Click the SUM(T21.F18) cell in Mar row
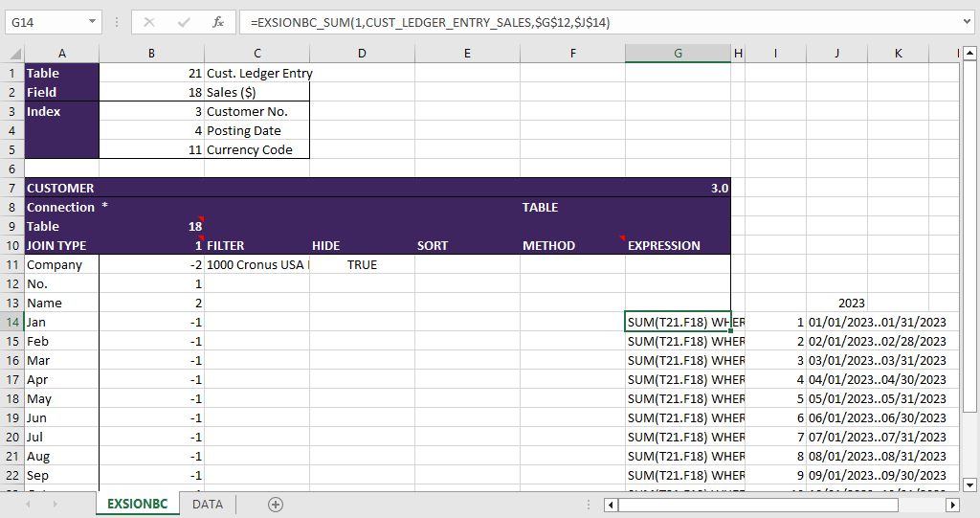 679,360
